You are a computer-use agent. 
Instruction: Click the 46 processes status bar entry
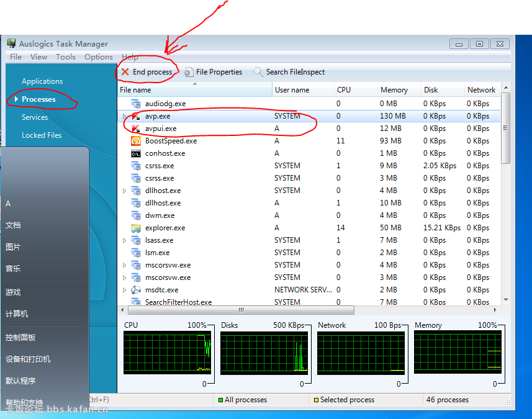click(448, 400)
